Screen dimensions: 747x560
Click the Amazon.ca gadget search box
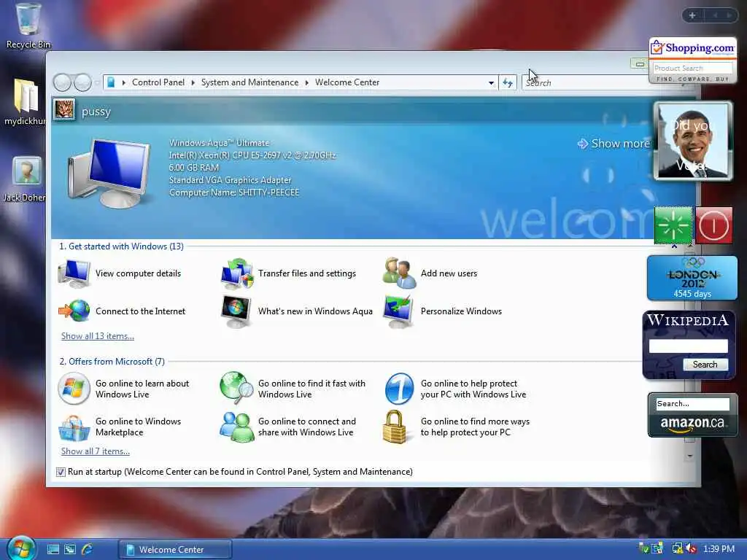pyautogui.click(x=692, y=404)
